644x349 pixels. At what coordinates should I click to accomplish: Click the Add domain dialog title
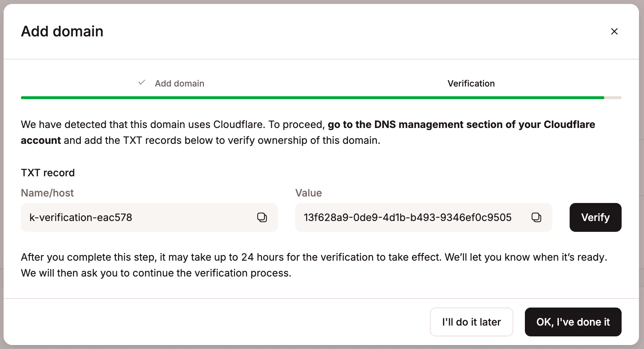point(62,31)
